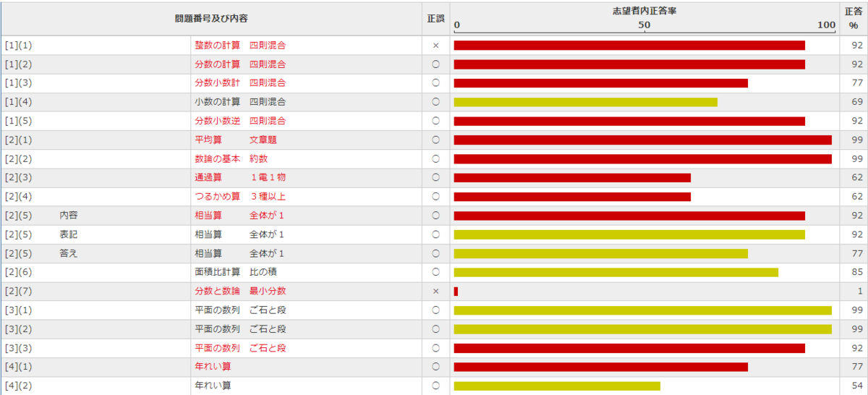Screen dimensions: 868x395
Task: Select the 分数小数逆 四則混合 topic text
Action: pyautogui.click(x=240, y=121)
